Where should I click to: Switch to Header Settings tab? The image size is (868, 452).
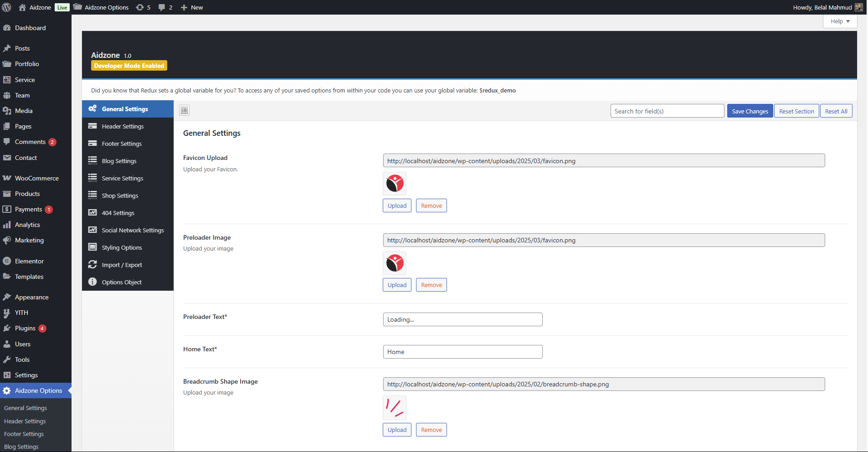pos(123,126)
